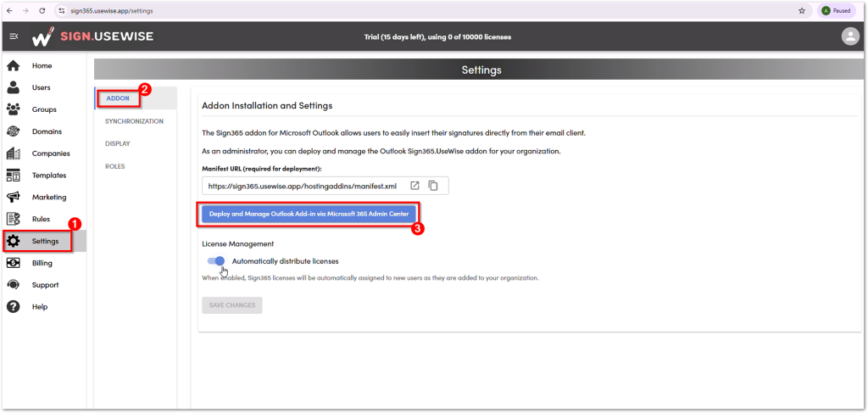Switch to the Display settings tab
Image resolution: width=868 pixels, height=413 pixels.
click(x=118, y=143)
